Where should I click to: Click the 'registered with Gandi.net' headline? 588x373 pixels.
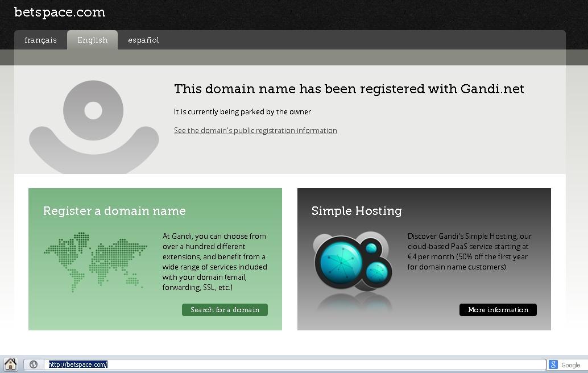(x=349, y=89)
